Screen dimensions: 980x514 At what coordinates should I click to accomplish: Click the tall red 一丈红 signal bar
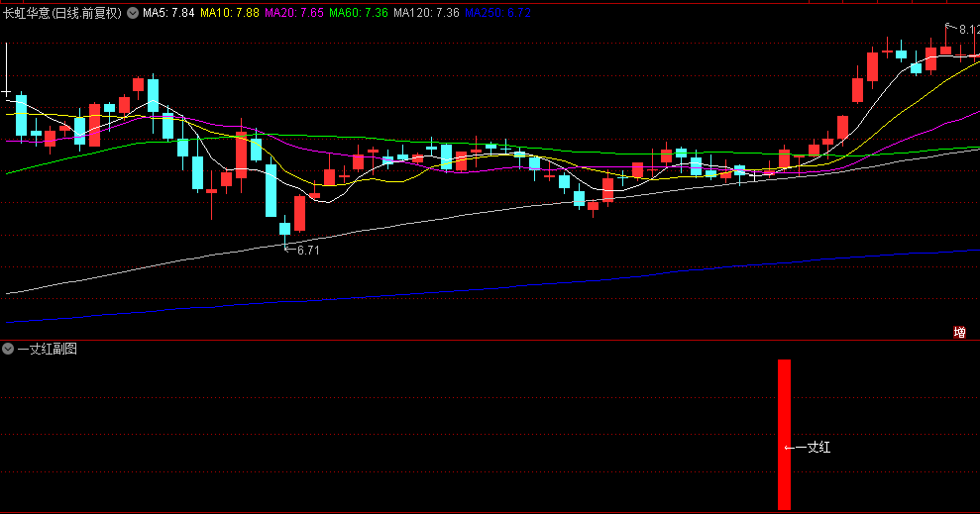coord(785,435)
